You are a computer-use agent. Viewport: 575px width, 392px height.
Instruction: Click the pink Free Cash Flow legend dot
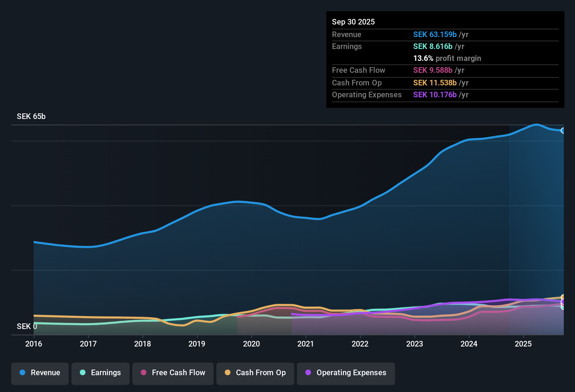[x=143, y=373]
